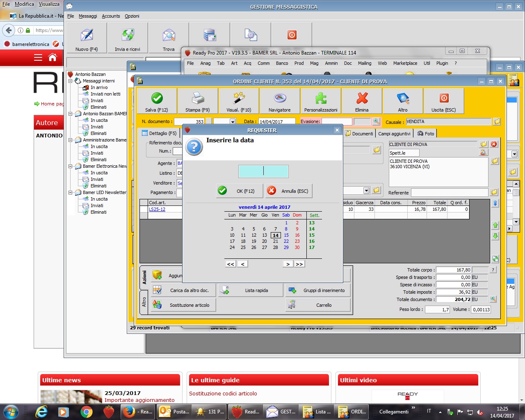Click Home page link on website
Image resolution: width=525 pixels, height=420 pixels.
pyautogui.click(x=52, y=104)
